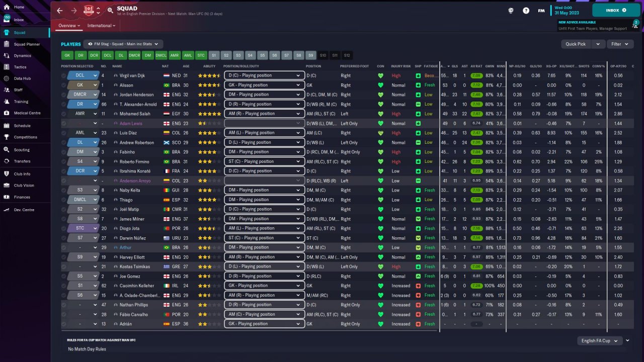The height and width of the screenshot is (362, 644).
Task: Open Virgil van Dijk's DCL position dropdown
Action: coord(84,75)
